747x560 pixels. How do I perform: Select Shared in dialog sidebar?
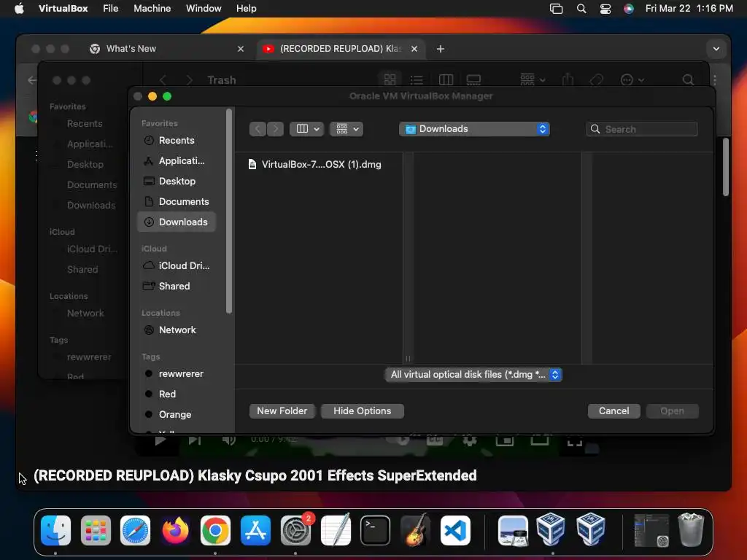(x=177, y=286)
